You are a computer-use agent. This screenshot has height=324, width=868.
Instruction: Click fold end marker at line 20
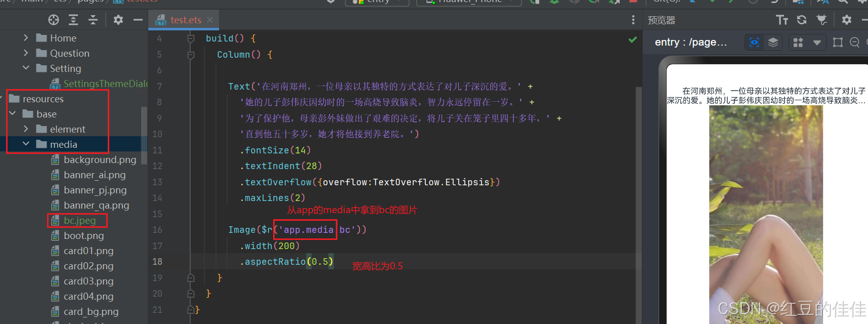tap(191, 293)
